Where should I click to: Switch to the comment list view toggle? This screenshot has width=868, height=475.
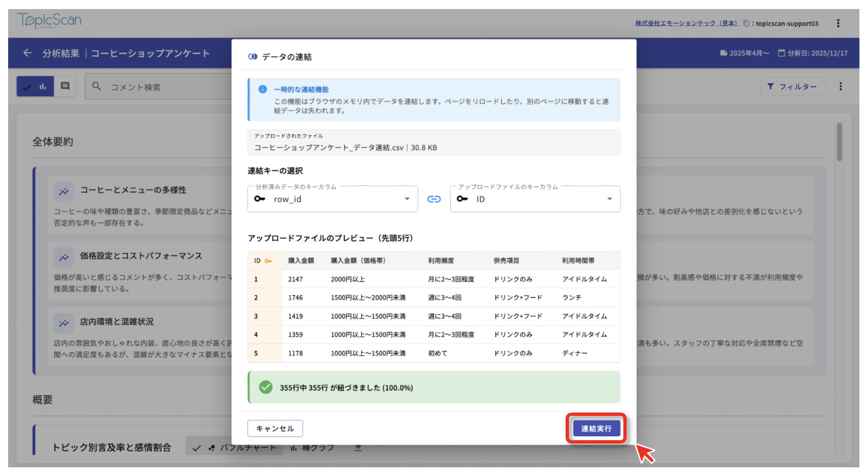(x=65, y=86)
